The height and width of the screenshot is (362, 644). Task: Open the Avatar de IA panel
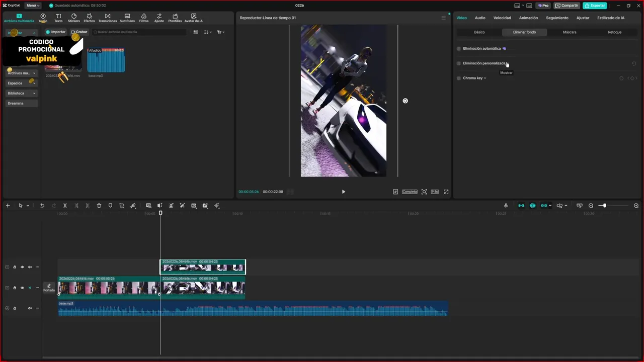pos(194,18)
